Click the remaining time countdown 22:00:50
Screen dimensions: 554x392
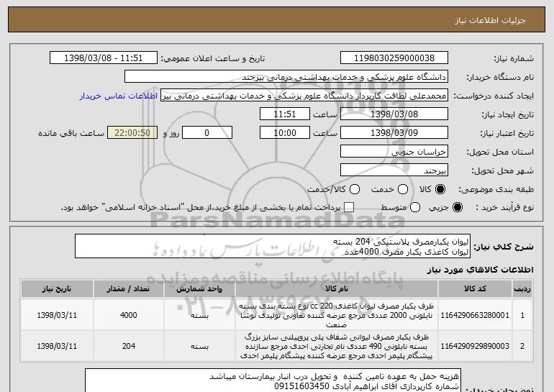(132, 133)
